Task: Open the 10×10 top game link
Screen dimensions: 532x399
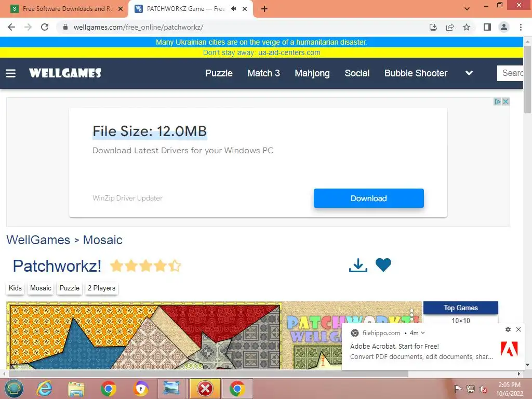Action: [x=461, y=321]
